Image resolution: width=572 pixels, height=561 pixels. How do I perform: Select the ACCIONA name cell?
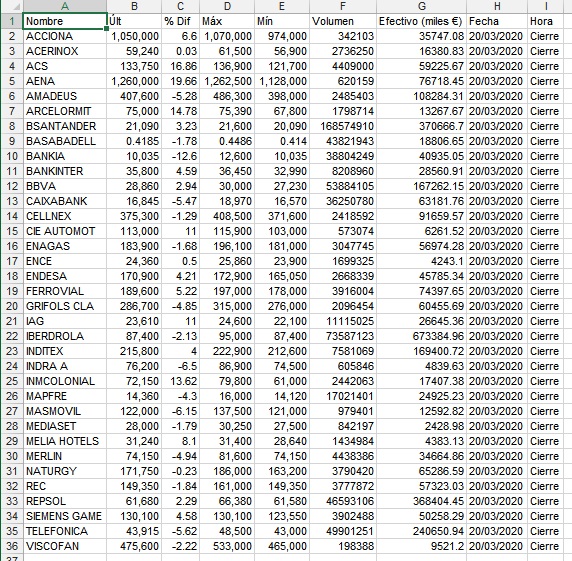click(65, 36)
